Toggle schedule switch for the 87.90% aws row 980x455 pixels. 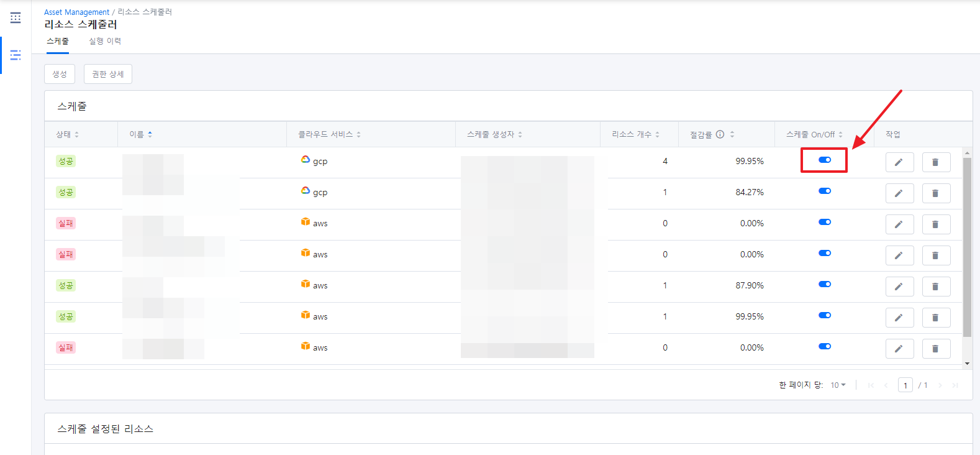[x=824, y=285]
